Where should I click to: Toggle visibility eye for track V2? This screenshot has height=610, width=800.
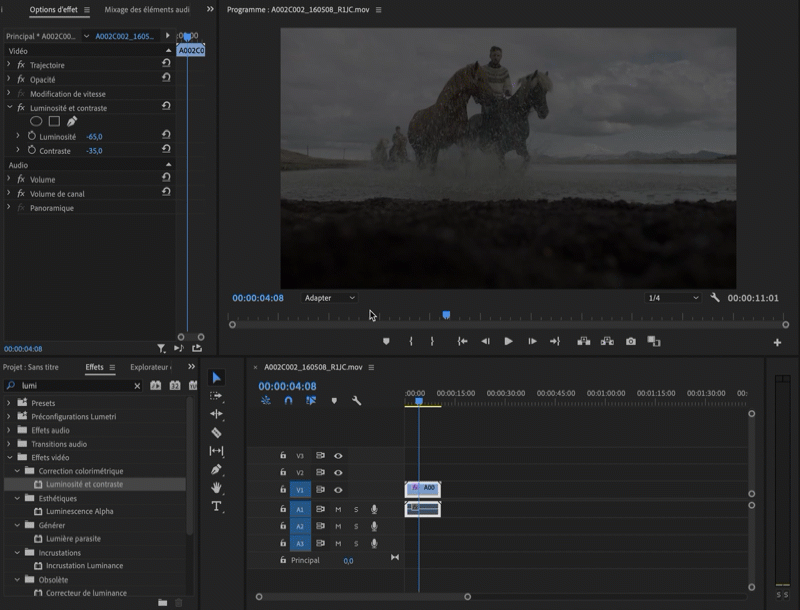point(338,473)
